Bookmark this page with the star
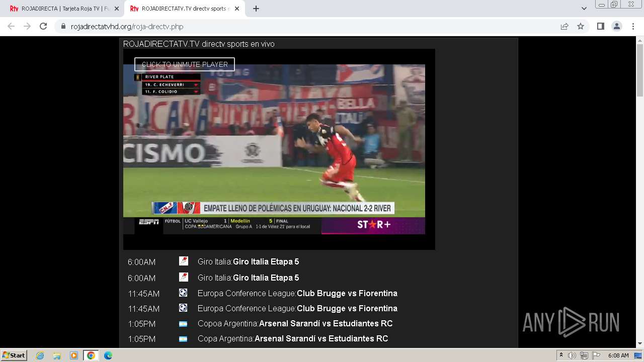 click(581, 26)
